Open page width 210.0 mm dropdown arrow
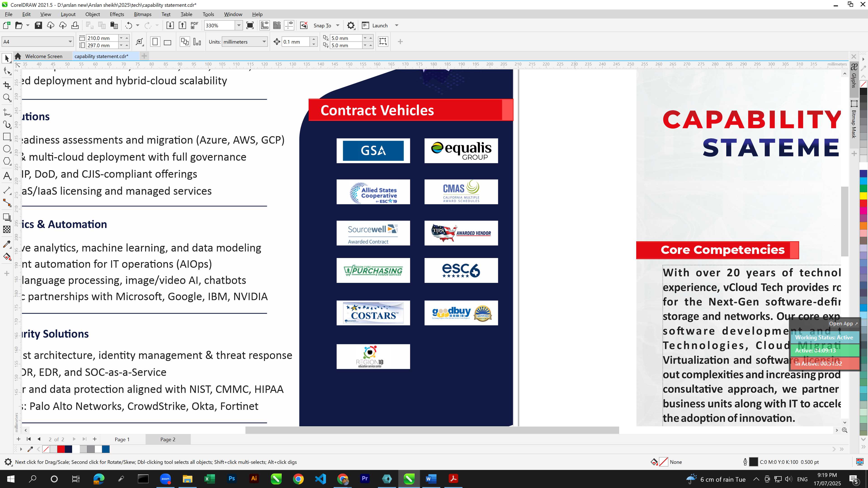This screenshot has width=868, height=488. [x=121, y=38]
